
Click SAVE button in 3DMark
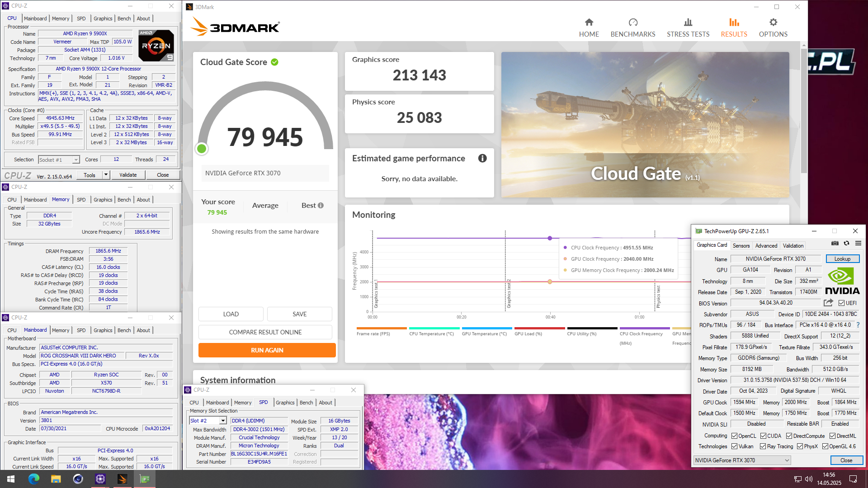(x=300, y=314)
